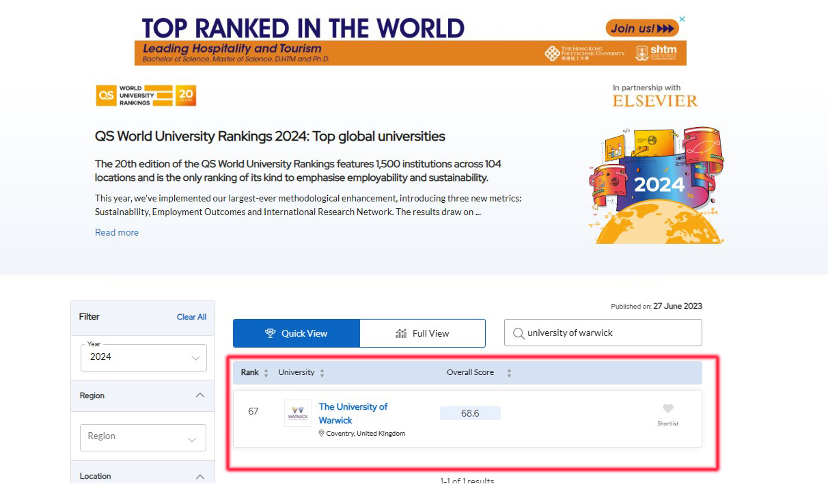Sort results by Rank
The image size is (828, 504).
(266, 373)
